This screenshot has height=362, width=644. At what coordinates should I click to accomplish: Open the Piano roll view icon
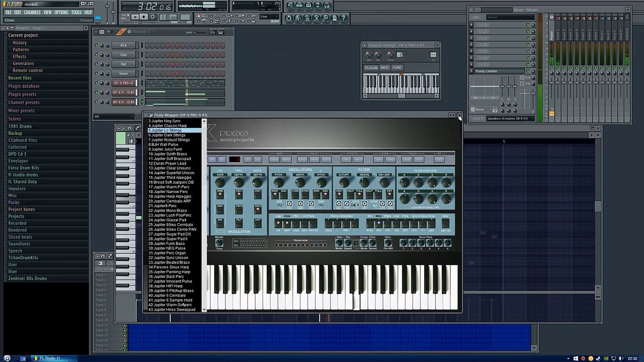(308, 6)
